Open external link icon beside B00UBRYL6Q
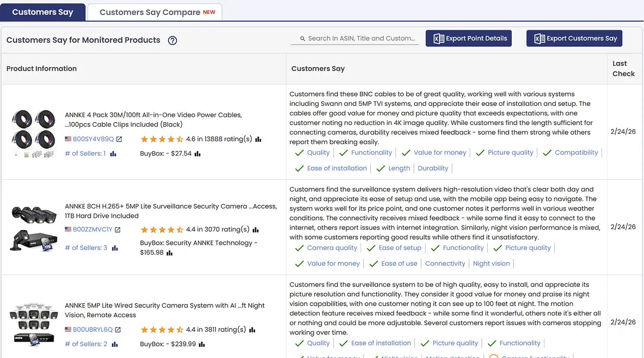The height and width of the screenshot is (358, 644). point(118,330)
